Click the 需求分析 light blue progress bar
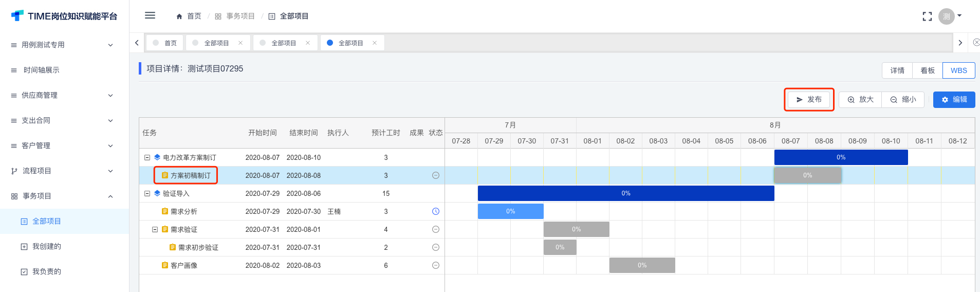 click(510, 211)
